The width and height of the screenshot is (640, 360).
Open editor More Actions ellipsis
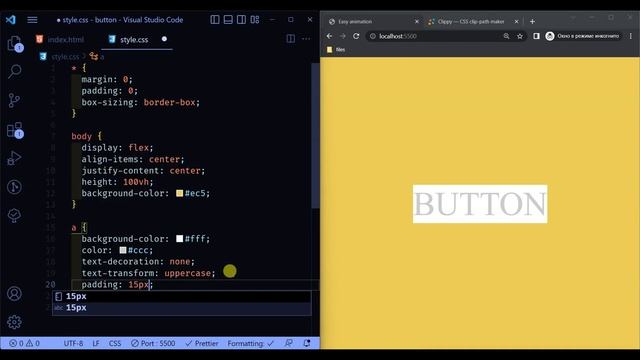point(306,39)
